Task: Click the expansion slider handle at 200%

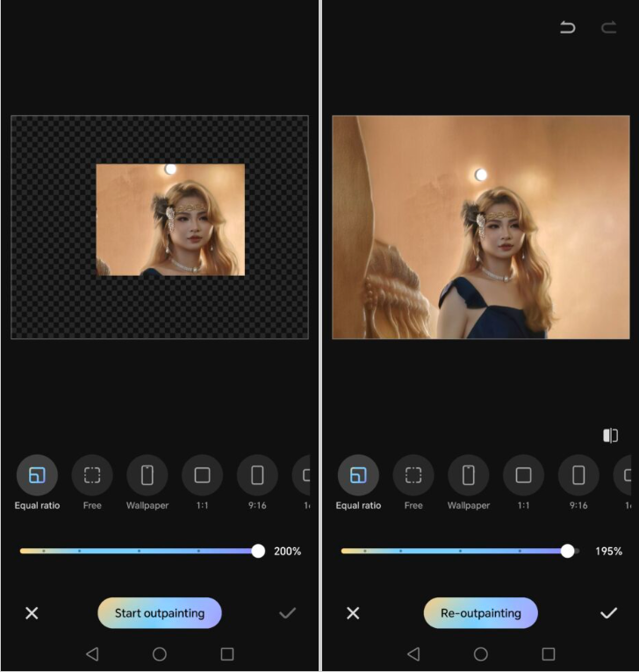Action: click(x=258, y=551)
